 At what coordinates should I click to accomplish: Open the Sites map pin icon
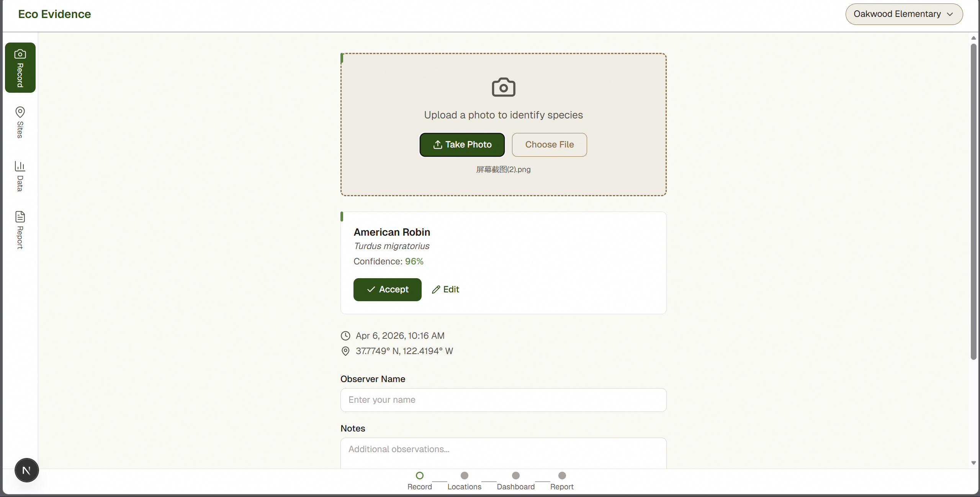[x=20, y=112]
